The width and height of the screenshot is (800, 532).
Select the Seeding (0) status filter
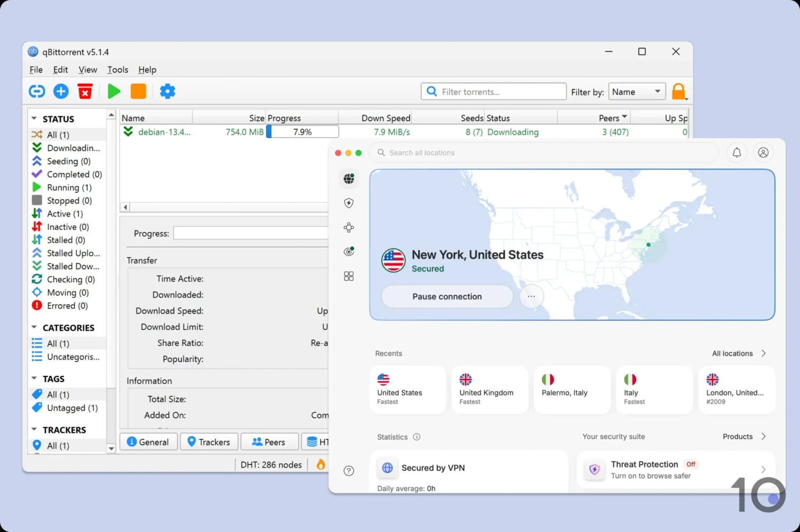click(x=68, y=161)
